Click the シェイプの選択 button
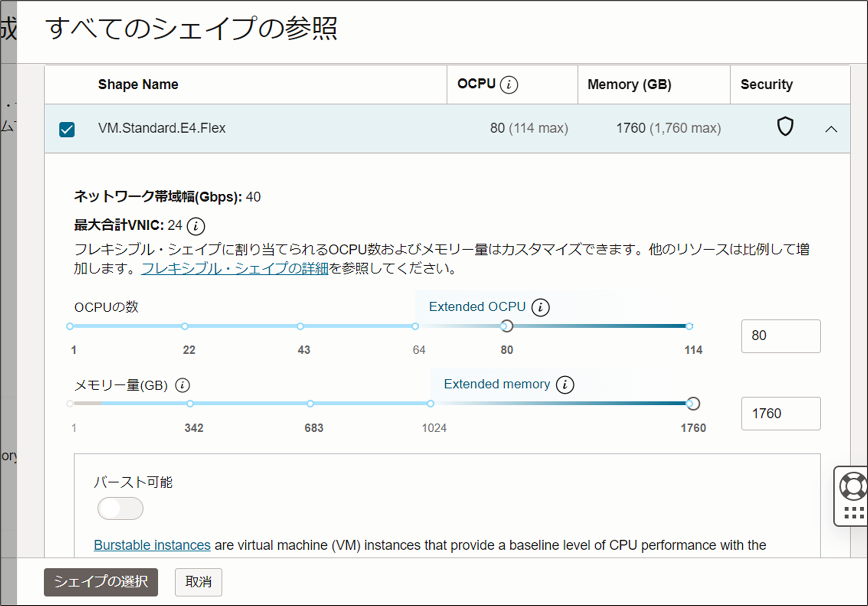The image size is (868, 606). [101, 582]
